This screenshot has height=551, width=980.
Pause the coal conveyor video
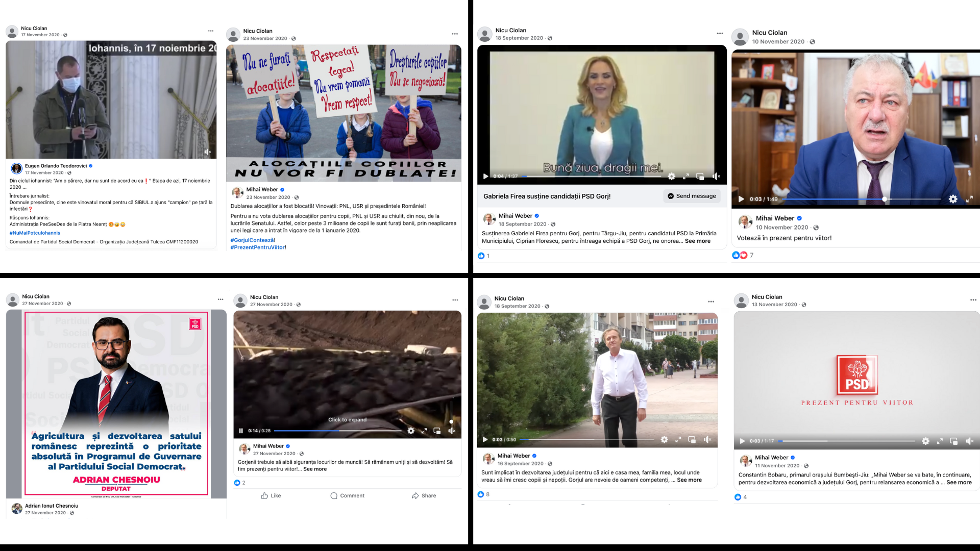(x=241, y=431)
